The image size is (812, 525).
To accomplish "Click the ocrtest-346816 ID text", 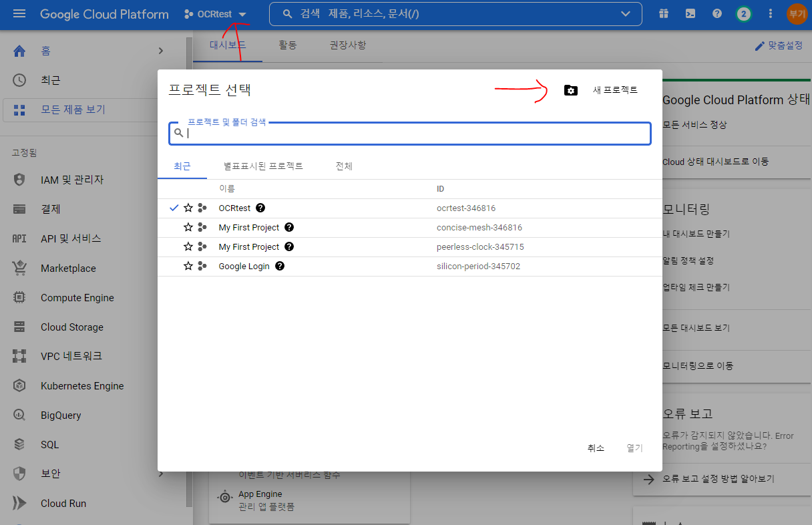I will coord(466,208).
